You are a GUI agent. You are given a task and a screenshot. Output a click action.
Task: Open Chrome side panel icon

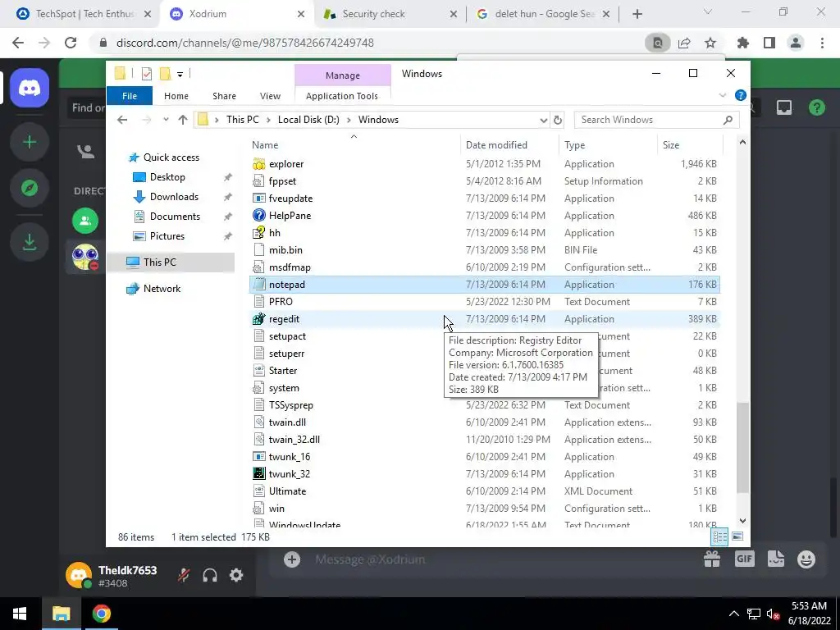[769, 43]
